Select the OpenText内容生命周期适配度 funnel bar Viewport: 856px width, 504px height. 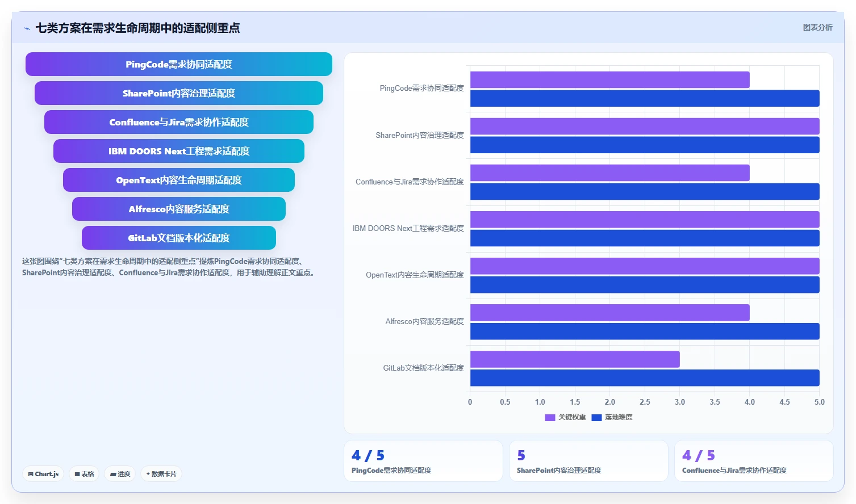tap(179, 180)
